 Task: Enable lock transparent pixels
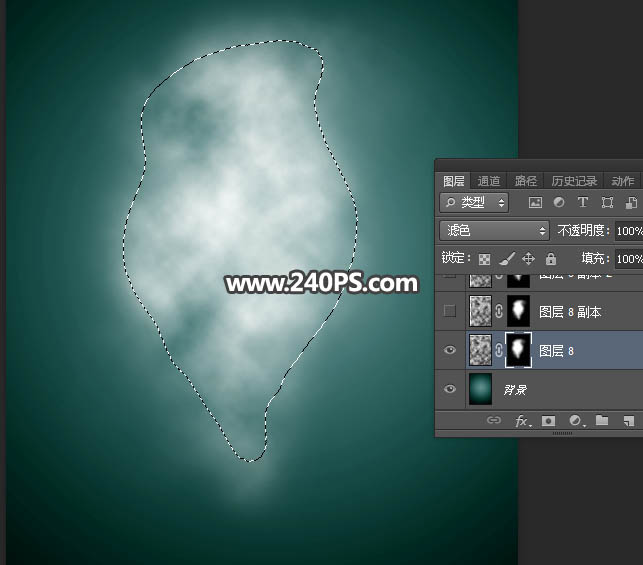pyautogui.click(x=485, y=259)
